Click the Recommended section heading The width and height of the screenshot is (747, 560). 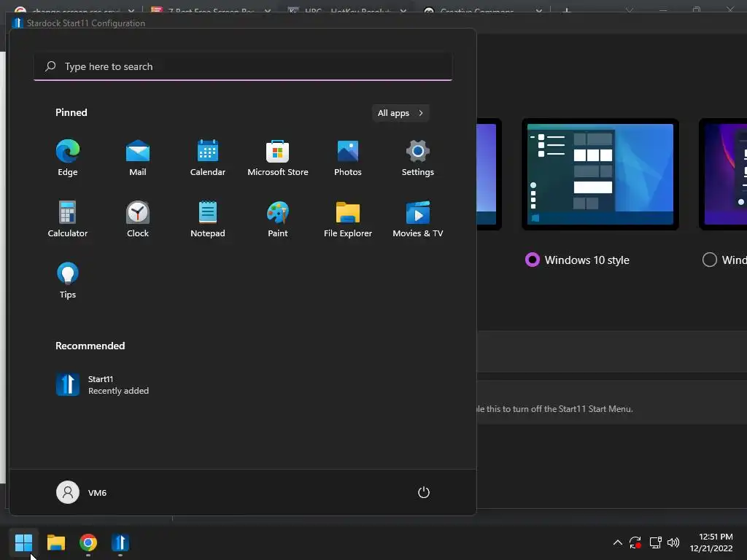point(90,346)
